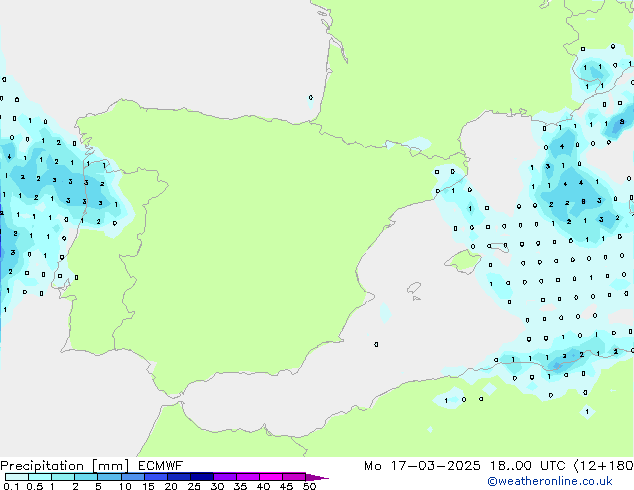
Task: Click the magenta arrow tip ending the legend
Action: (x=321, y=478)
